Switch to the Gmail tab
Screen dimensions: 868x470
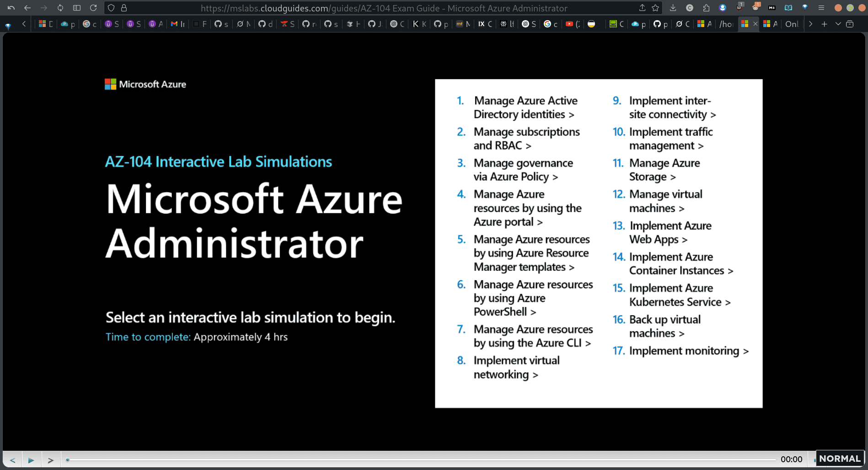tap(178, 24)
